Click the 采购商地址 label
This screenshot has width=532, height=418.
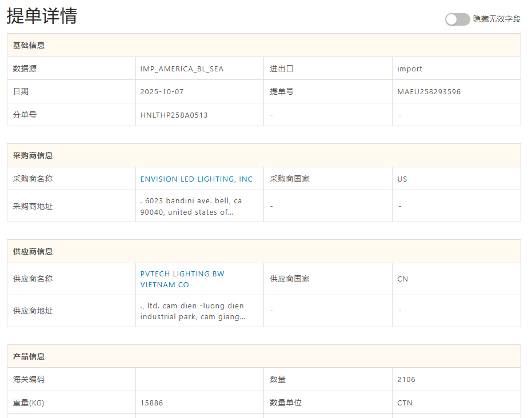click(33, 207)
